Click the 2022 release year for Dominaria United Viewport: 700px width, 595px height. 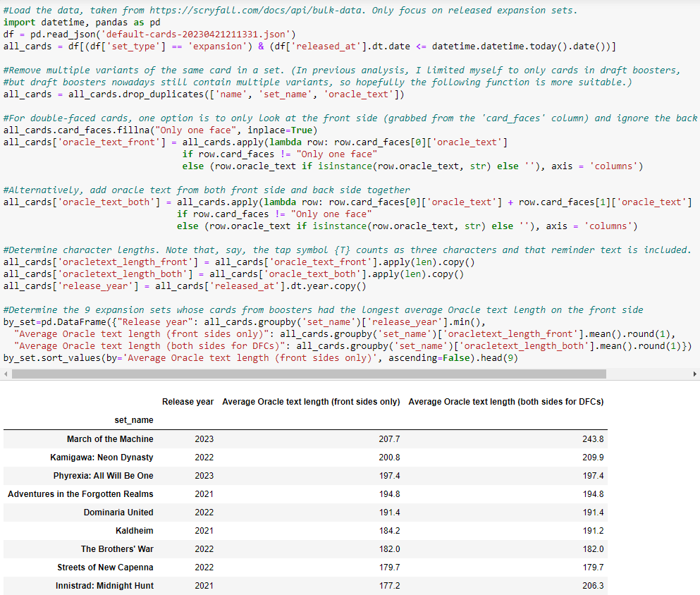204,512
